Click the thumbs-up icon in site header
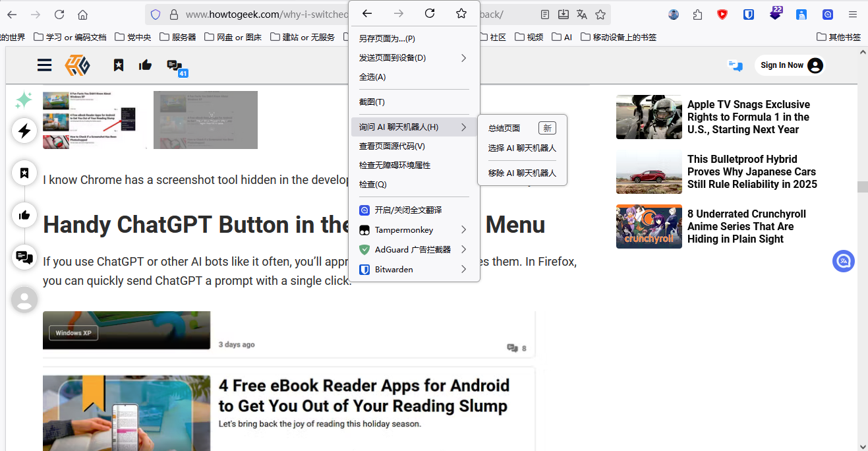The width and height of the screenshot is (868, 451). click(x=145, y=65)
